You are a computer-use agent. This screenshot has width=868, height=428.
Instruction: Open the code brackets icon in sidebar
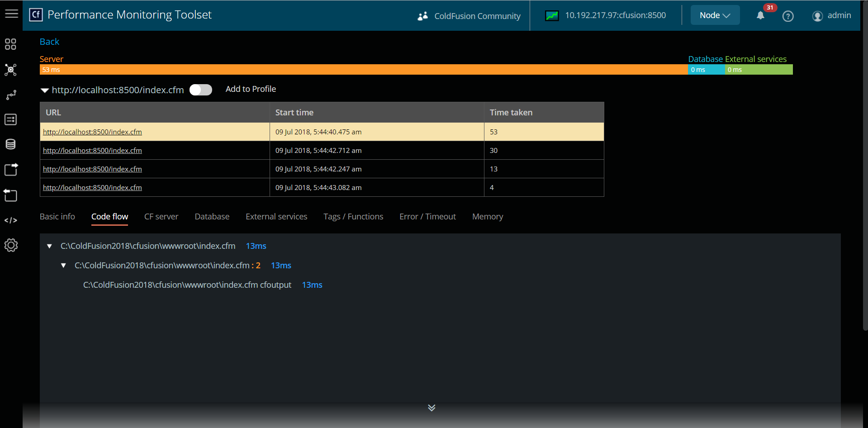(10, 220)
